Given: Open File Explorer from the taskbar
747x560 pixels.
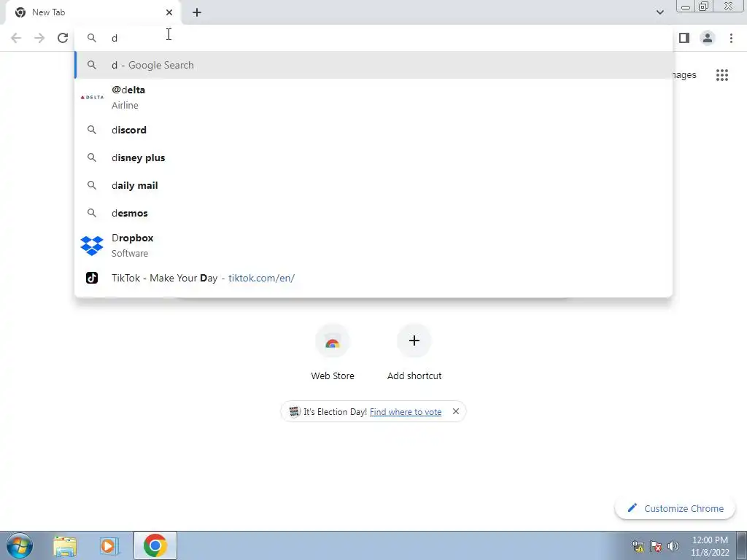Looking at the screenshot, I should pyautogui.click(x=65, y=546).
